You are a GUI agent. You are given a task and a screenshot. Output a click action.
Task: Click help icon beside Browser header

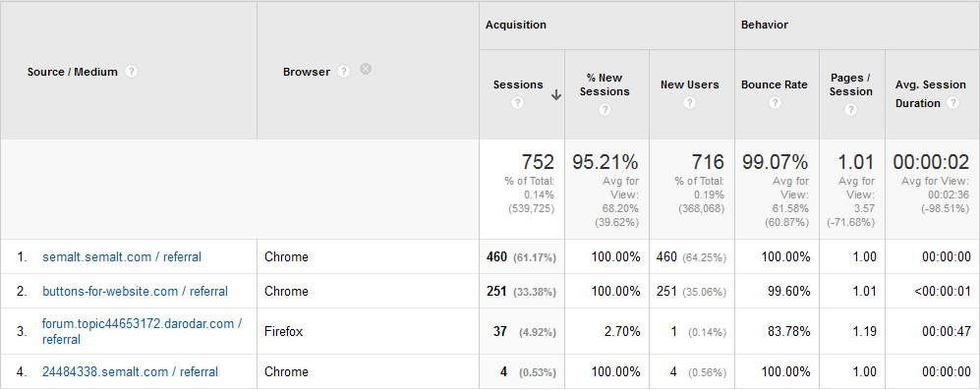343,72
